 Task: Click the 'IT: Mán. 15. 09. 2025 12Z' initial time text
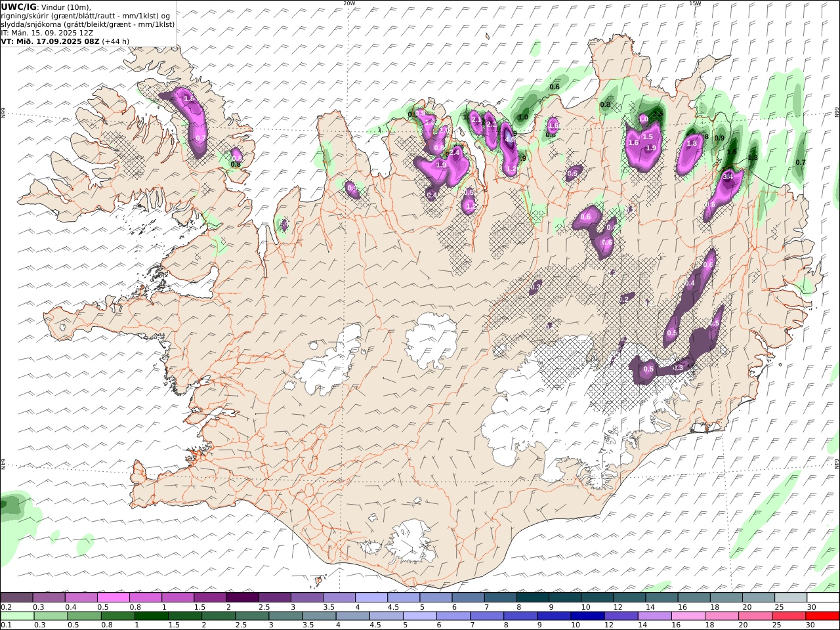[x=47, y=32]
